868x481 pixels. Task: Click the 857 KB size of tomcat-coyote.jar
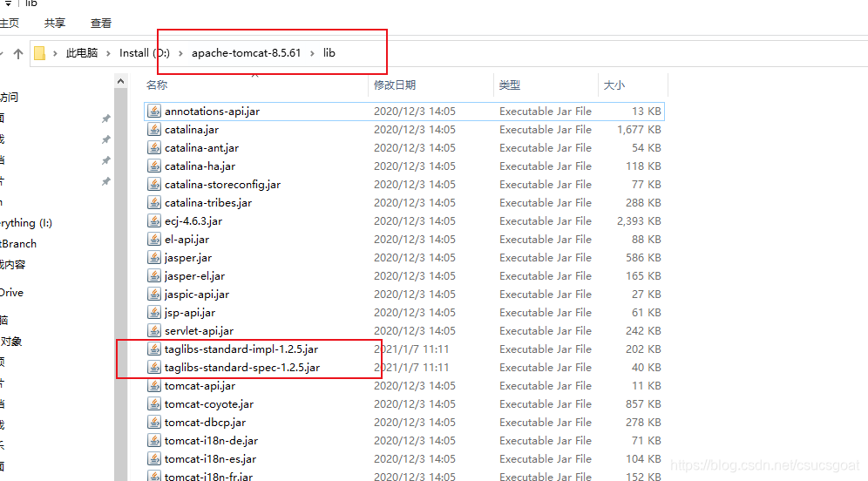tap(643, 404)
